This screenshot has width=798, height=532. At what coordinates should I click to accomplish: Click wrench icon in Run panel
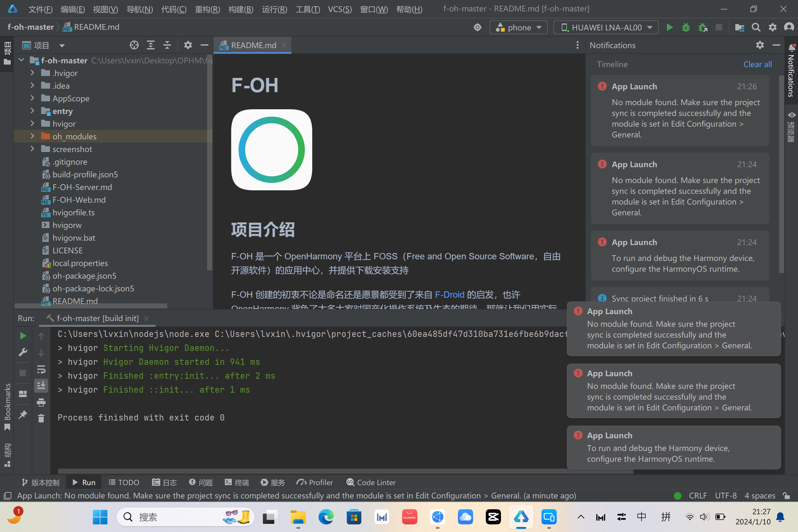click(23, 352)
